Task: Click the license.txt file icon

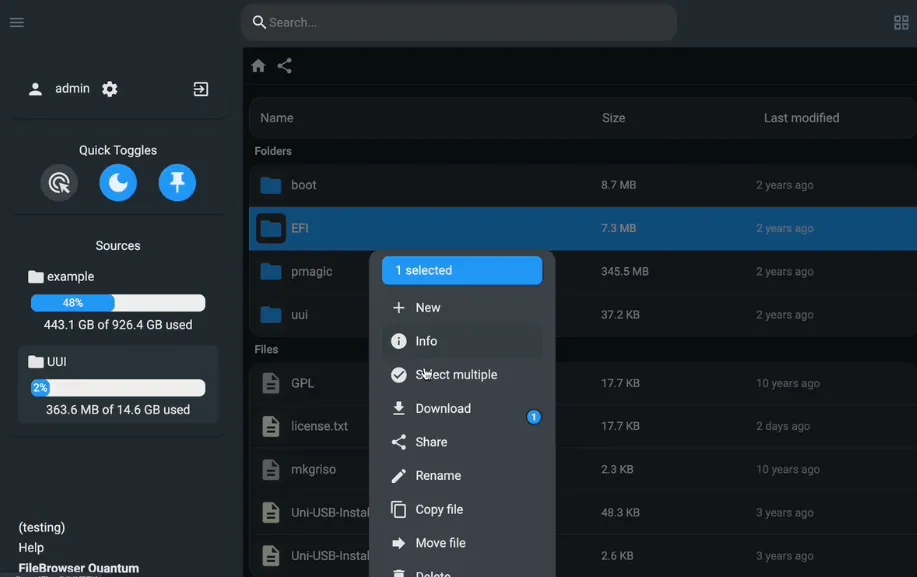Action: point(271,426)
